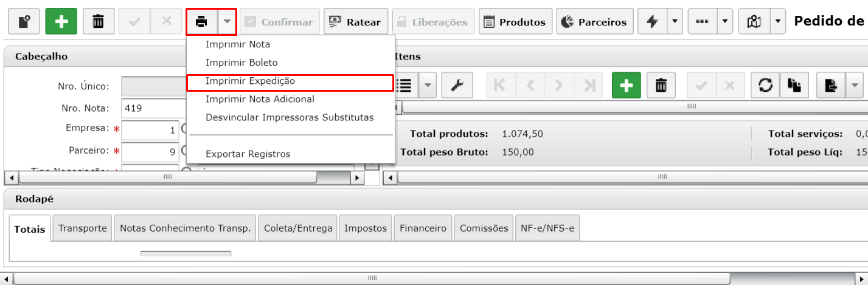Click the duplicate document icon at far left
868x285 pixels.
[24, 22]
